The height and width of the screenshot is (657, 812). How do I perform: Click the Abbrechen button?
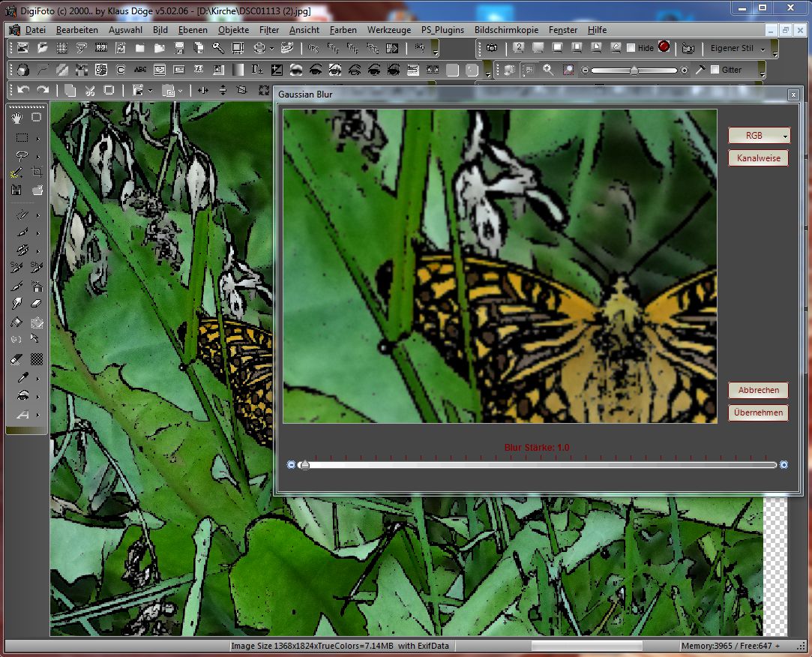click(x=758, y=390)
